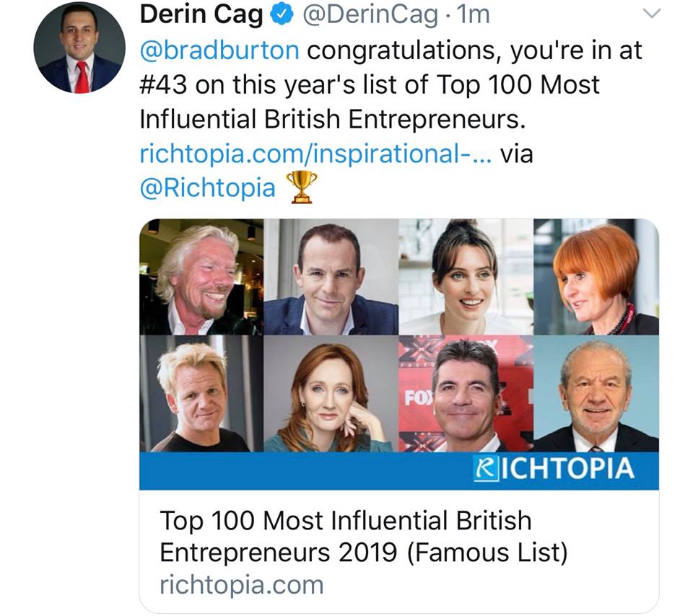Click photo of man in navy suit
The image size is (693, 616).
click(x=331, y=277)
